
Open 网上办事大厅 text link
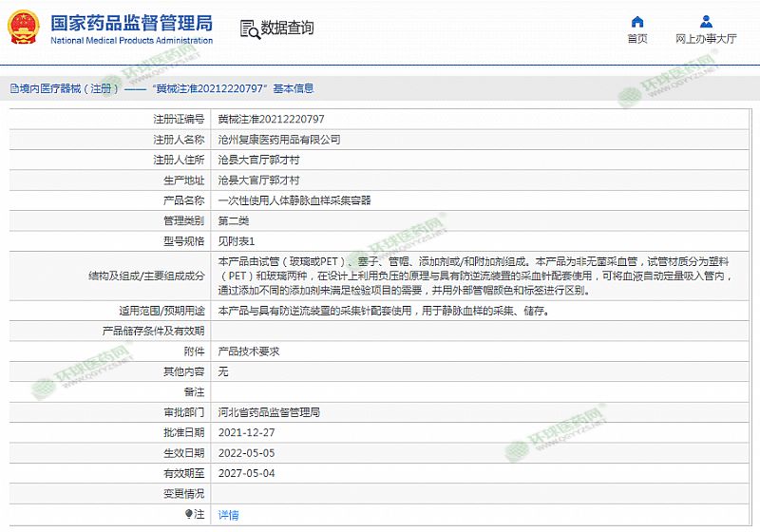[706, 39]
